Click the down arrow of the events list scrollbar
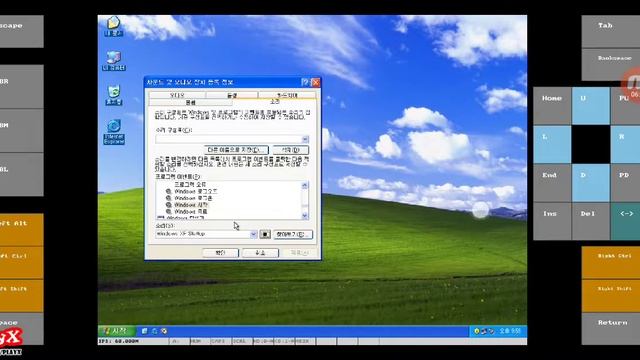 point(304,216)
